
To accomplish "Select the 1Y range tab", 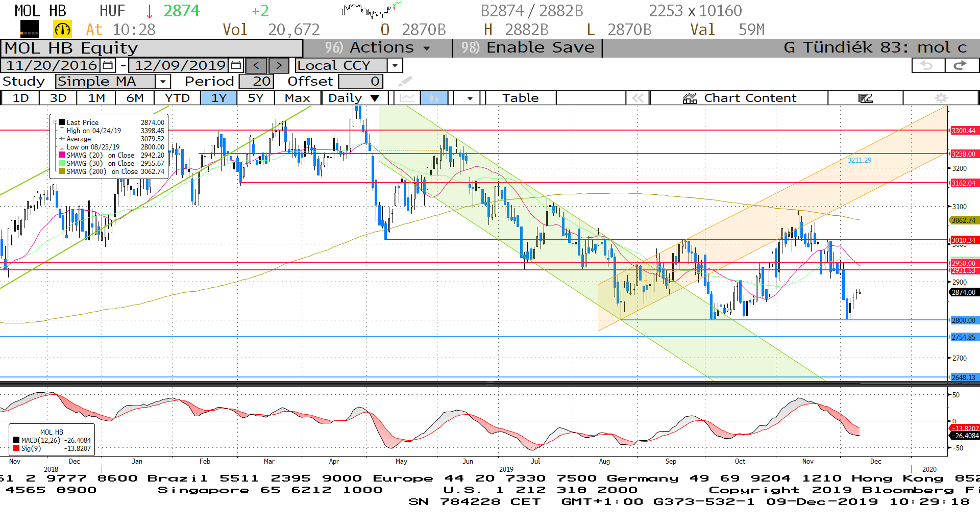I will pos(219,98).
